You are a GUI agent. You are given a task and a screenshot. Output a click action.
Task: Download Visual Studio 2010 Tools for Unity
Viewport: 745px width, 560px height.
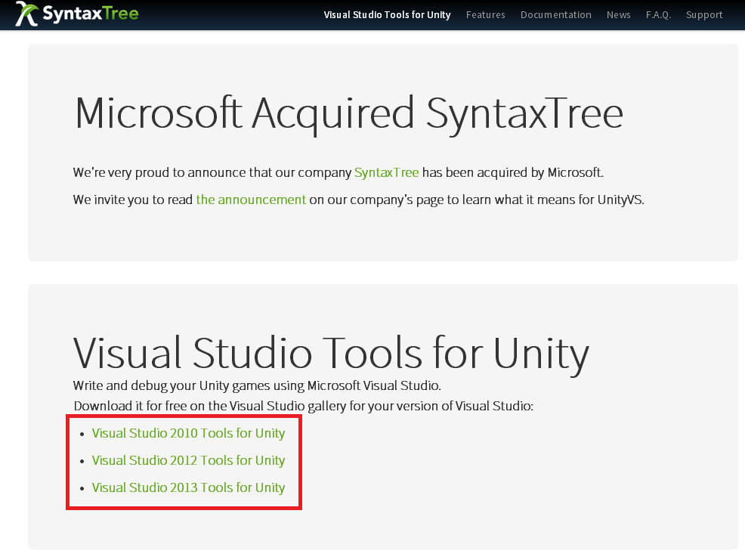(188, 434)
